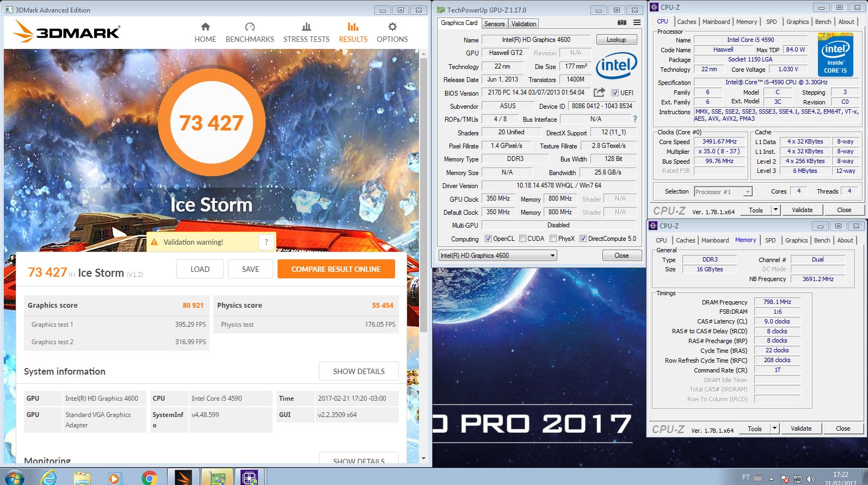The width and height of the screenshot is (868, 485).
Task: Open the Action Center flag tray icon
Action: (x=785, y=479)
